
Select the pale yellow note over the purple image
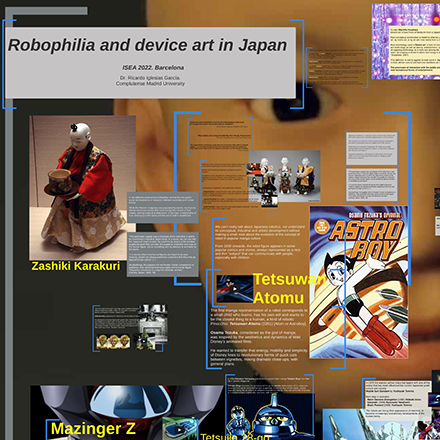tap(414, 50)
